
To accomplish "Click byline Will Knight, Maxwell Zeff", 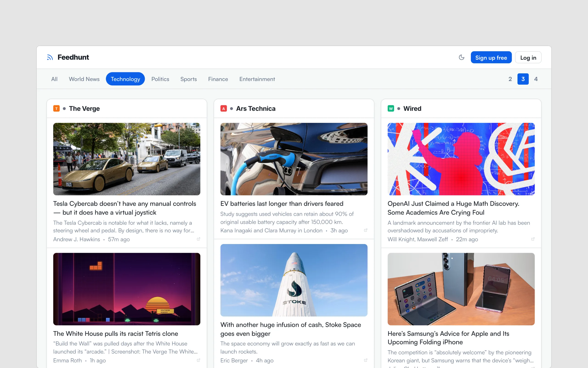I will click(418, 239).
